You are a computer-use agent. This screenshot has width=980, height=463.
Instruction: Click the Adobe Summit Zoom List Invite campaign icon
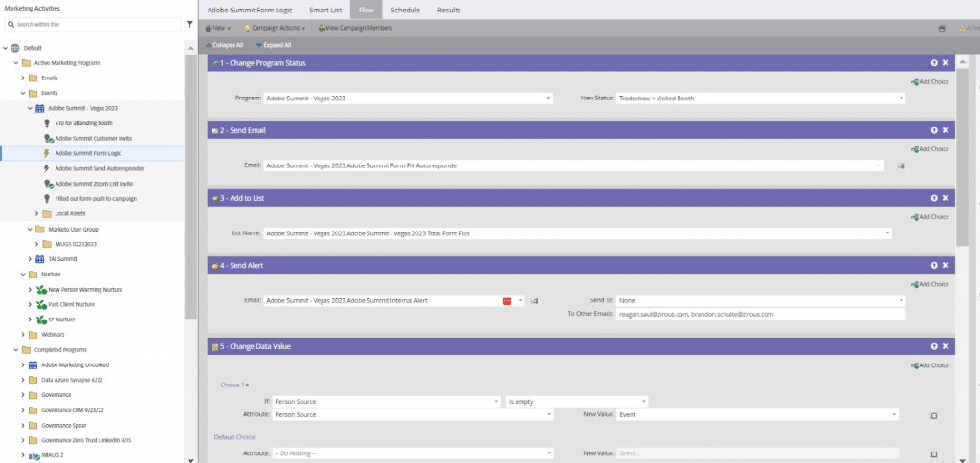tap(48, 184)
